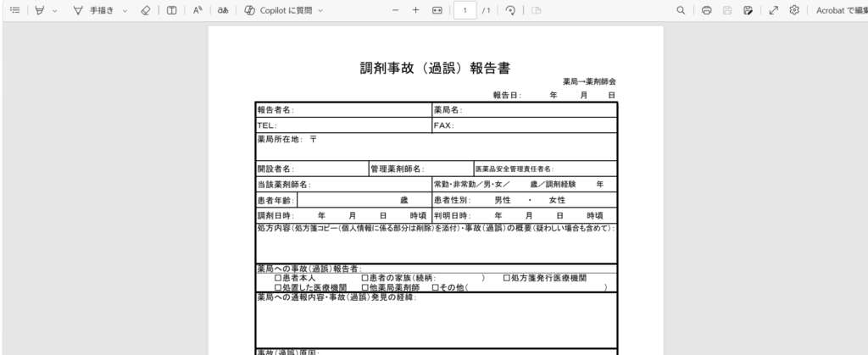The width and height of the screenshot is (868, 355).
Task: Select the highlight tool
Action: coord(40,10)
